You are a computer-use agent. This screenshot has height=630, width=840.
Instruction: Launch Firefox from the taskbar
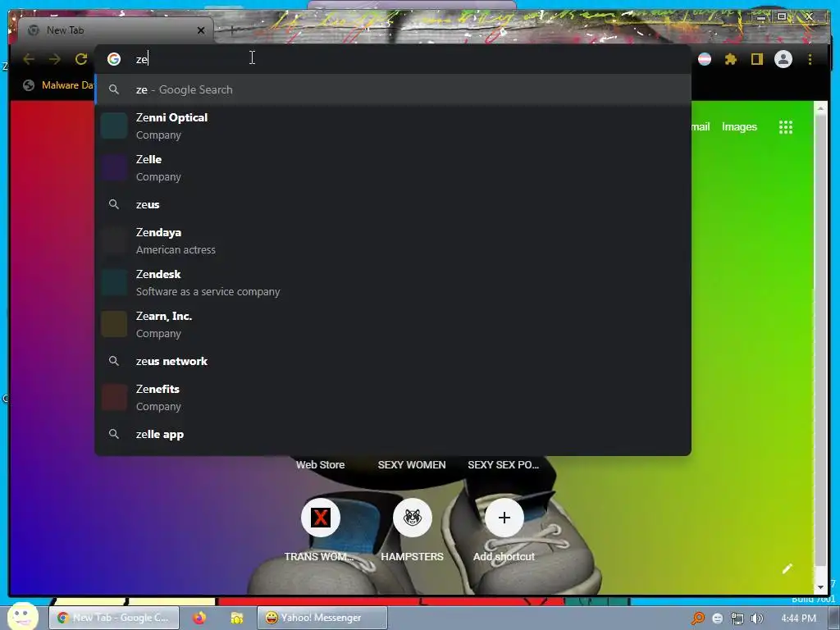199,618
